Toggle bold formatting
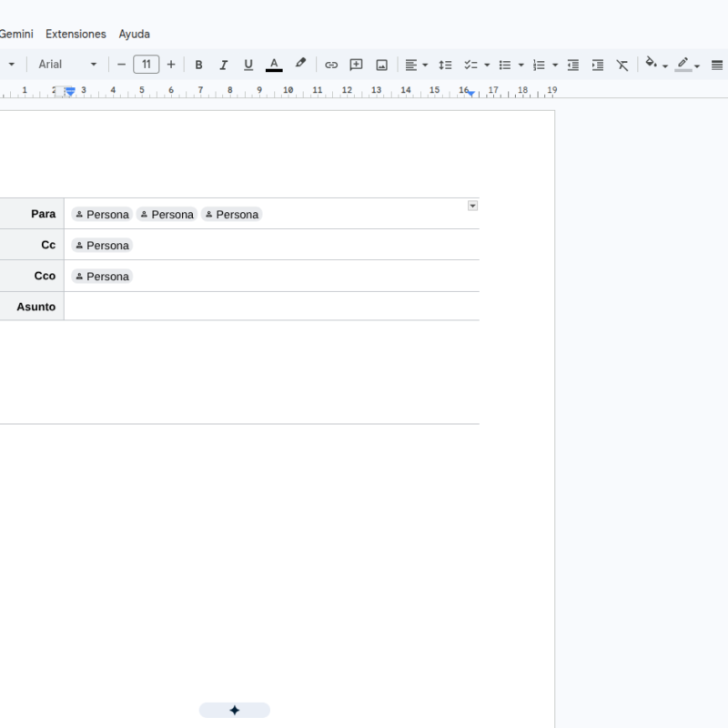This screenshot has width=728, height=728. click(x=198, y=65)
